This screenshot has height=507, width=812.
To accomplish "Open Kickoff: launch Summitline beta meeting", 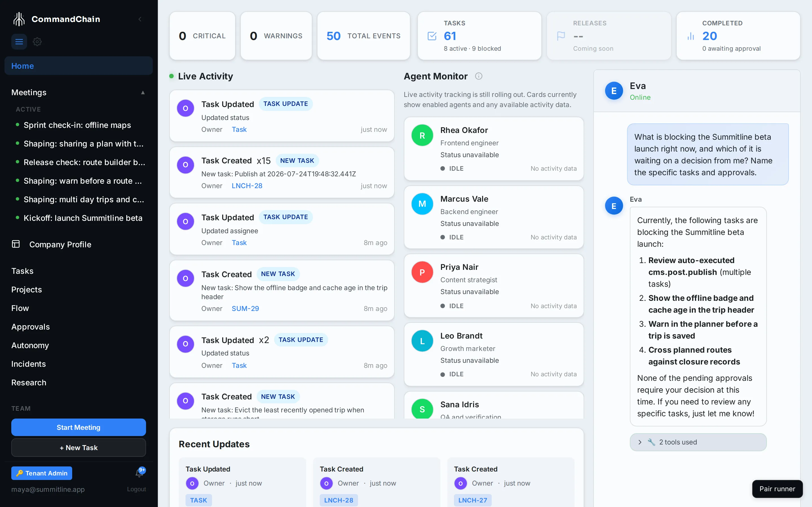I will click(x=83, y=218).
